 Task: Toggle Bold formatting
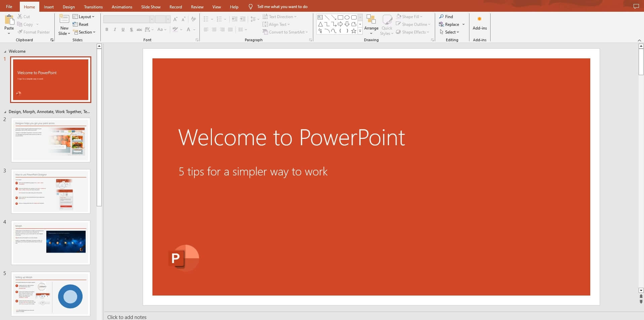click(107, 30)
